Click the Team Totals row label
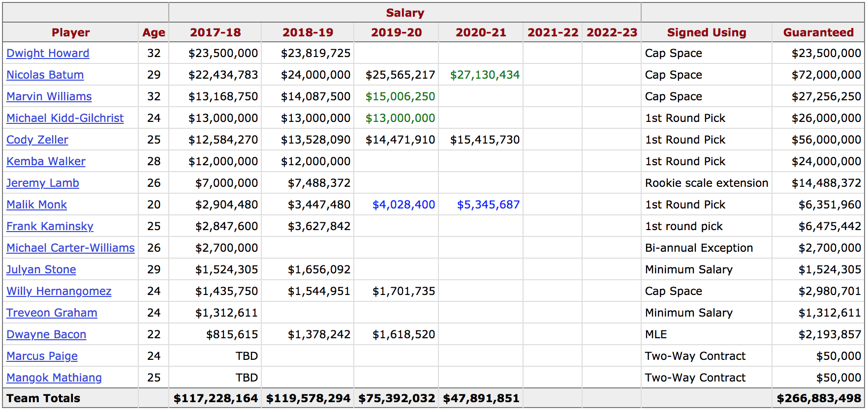Screen dimensions: 868x412 point(43,398)
